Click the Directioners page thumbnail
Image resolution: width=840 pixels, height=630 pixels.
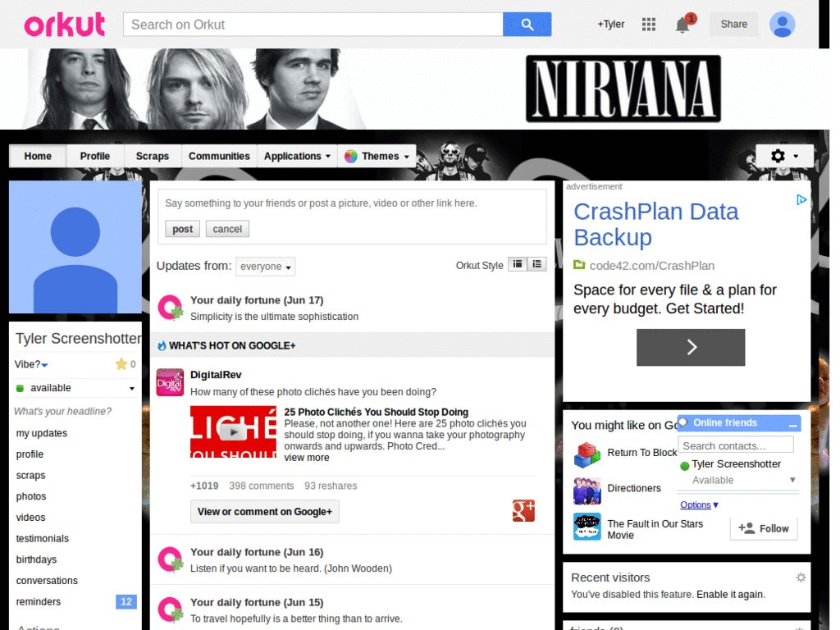point(587,491)
